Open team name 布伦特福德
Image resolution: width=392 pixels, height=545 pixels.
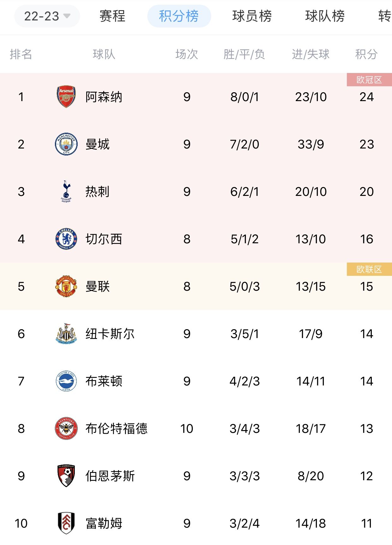(x=116, y=428)
